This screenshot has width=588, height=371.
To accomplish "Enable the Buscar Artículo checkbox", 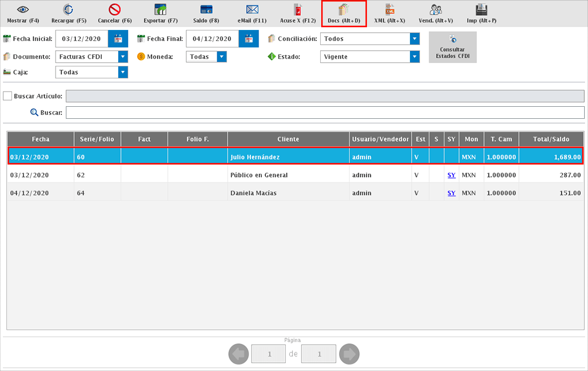I will point(8,96).
